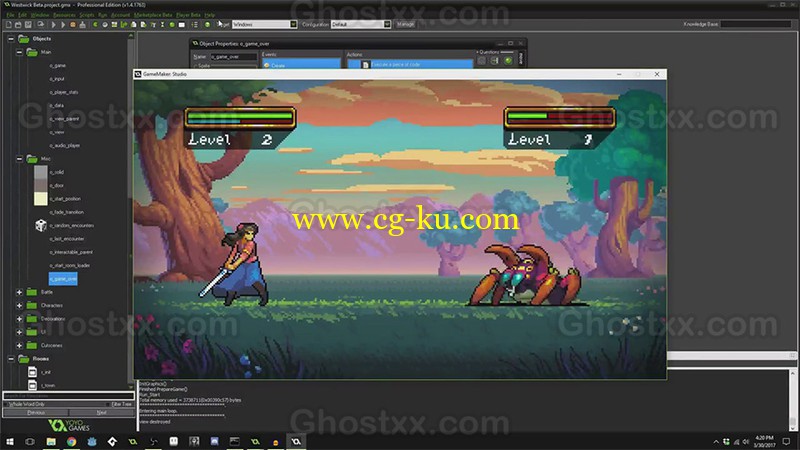This screenshot has width=800, height=450.
Task: Select Execute a piece of code action
Action: [410, 65]
